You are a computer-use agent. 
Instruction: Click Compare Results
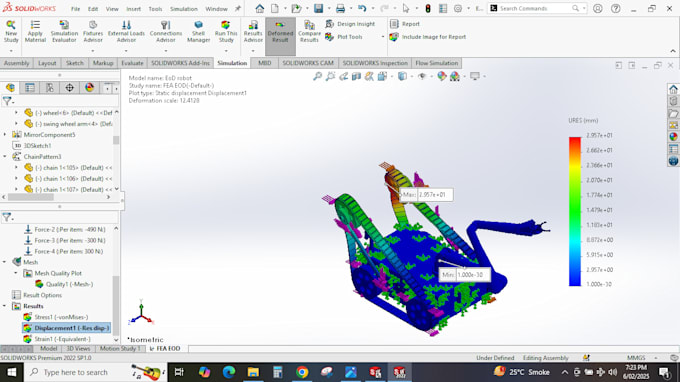pyautogui.click(x=309, y=32)
